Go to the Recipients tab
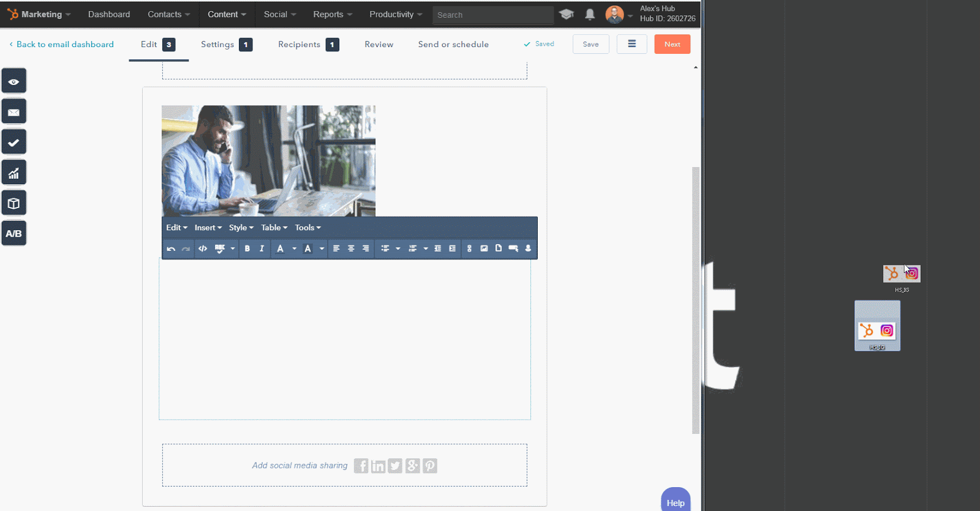 299,45
